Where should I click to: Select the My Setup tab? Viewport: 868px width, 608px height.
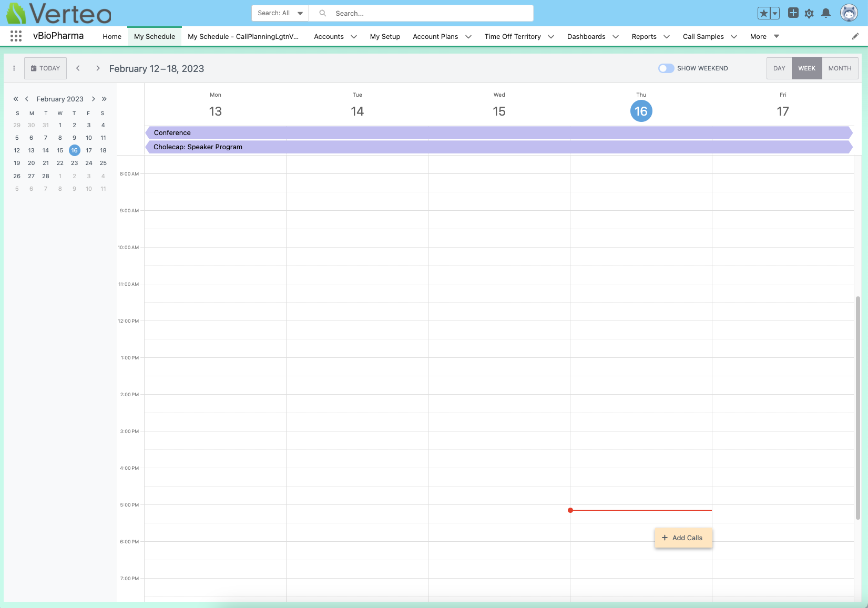(x=385, y=37)
